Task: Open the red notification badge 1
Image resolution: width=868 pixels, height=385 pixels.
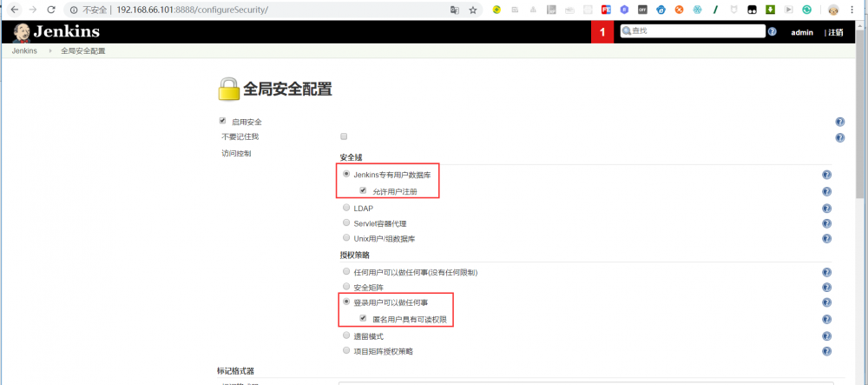Action: pyautogui.click(x=602, y=32)
